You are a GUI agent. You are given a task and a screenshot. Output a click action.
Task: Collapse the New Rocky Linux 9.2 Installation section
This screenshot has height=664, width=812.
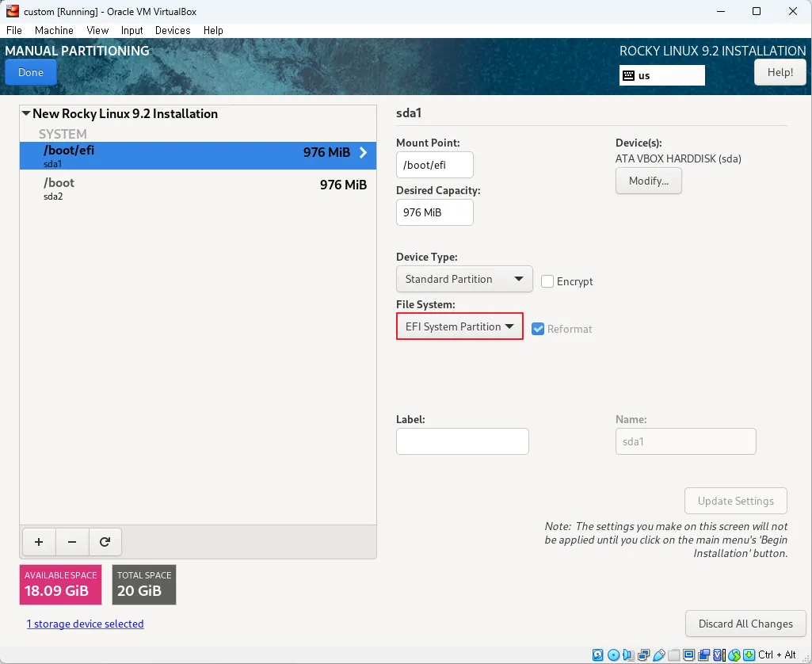pyautogui.click(x=26, y=113)
